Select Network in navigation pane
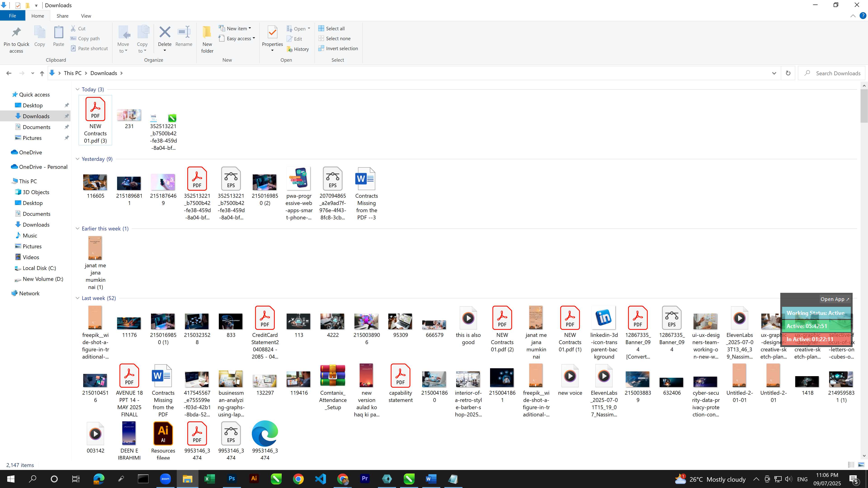Screen dimensions: 868x488 coord(29,293)
